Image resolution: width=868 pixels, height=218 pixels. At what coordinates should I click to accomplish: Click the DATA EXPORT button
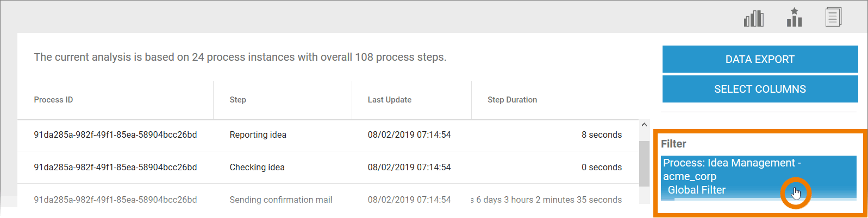point(760,59)
